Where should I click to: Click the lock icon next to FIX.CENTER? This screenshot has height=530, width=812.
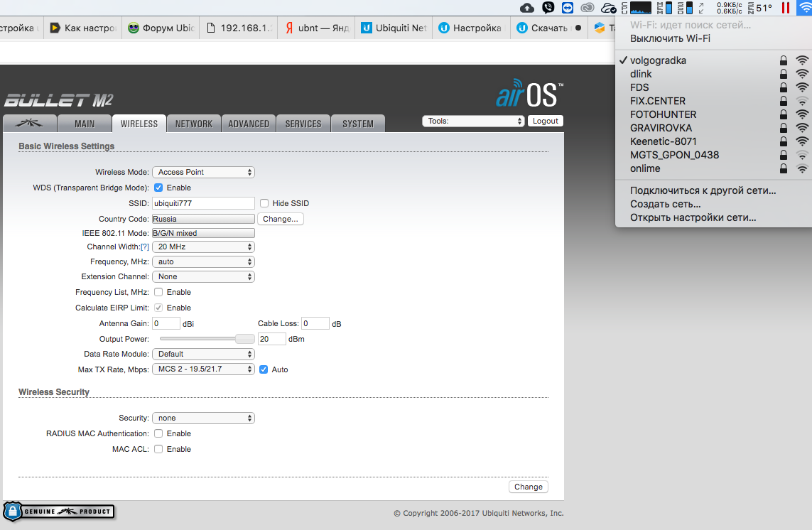click(x=784, y=101)
